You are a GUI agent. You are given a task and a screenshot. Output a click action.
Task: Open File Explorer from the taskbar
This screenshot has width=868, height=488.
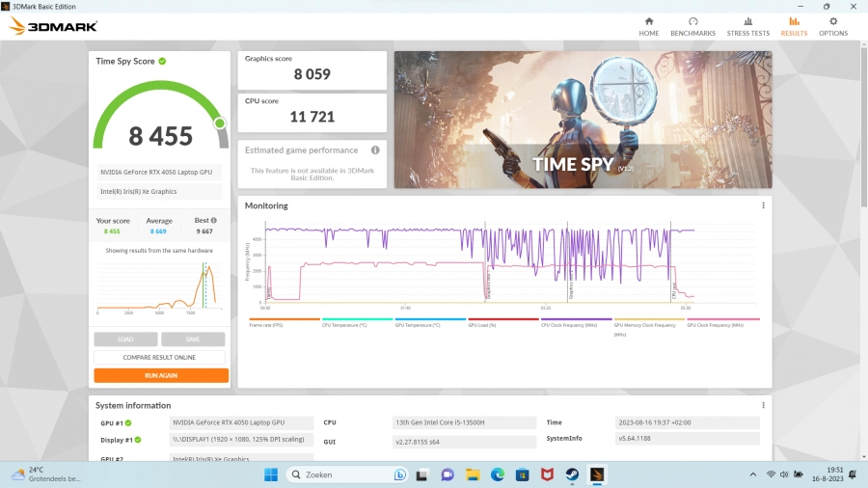coord(473,474)
